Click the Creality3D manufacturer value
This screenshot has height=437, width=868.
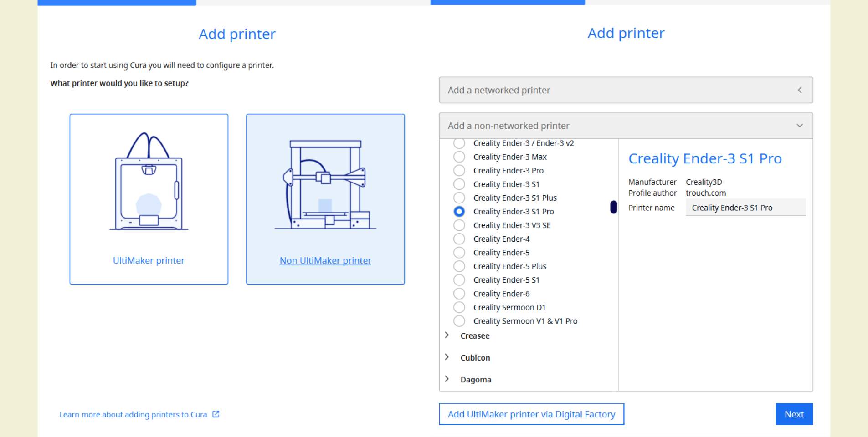pyautogui.click(x=704, y=182)
